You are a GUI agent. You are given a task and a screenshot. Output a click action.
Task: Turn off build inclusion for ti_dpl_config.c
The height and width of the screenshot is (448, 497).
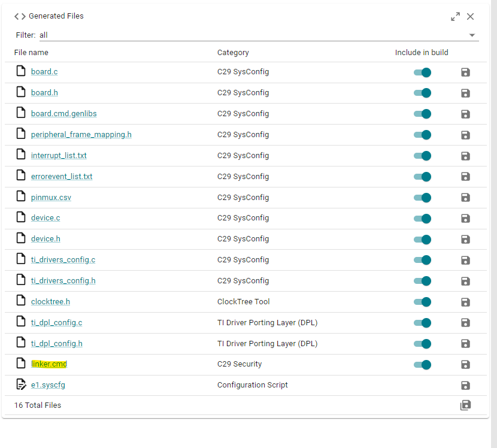(x=422, y=323)
